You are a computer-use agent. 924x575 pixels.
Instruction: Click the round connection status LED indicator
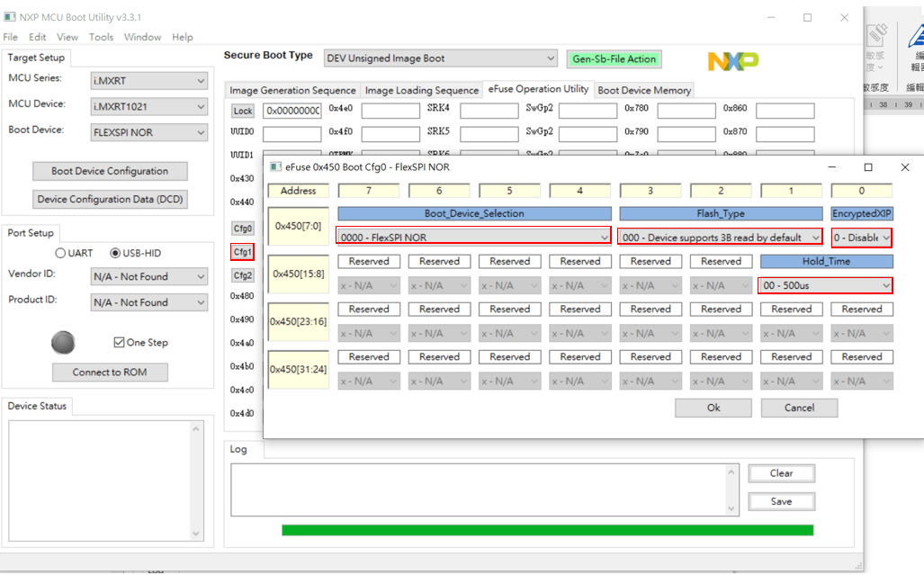63,342
